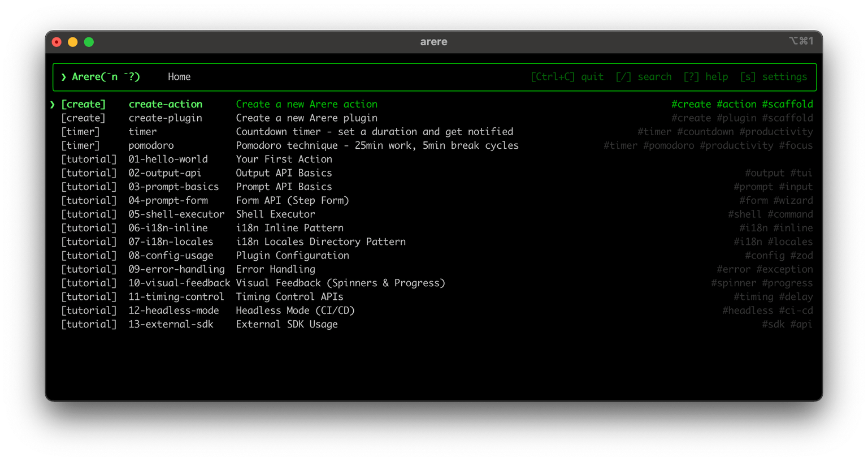Viewport: 868px width, 461px height.
Task: Click the yellow minimize window button
Action: 73,42
